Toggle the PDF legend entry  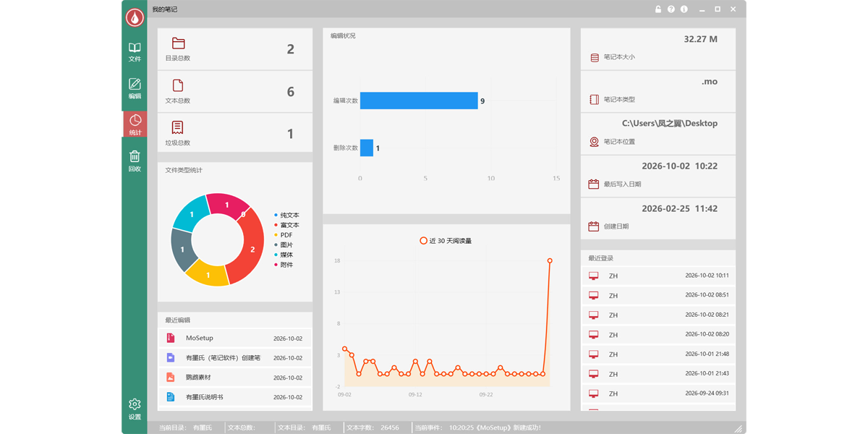click(284, 235)
